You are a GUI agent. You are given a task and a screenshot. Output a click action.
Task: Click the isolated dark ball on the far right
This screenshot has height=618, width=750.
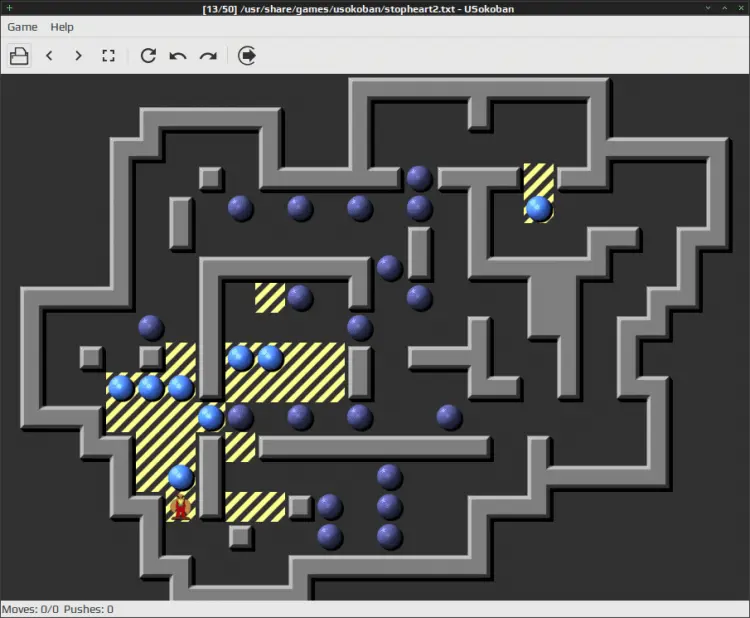pos(449,417)
